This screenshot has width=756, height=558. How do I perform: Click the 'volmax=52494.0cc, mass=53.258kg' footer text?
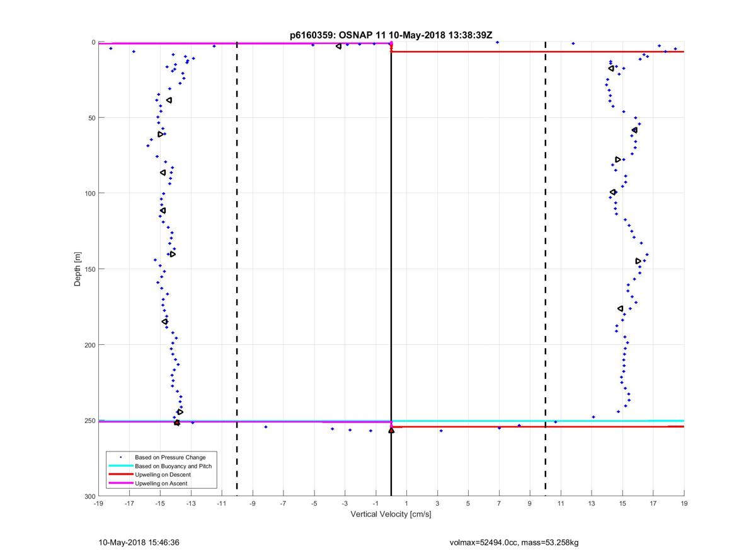(513, 542)
